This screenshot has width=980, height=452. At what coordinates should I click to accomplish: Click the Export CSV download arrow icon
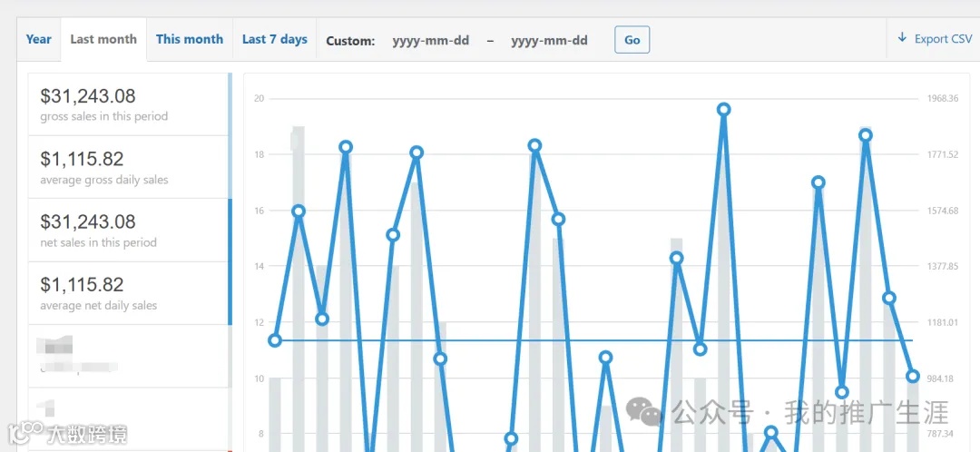[x=902, y=37]
